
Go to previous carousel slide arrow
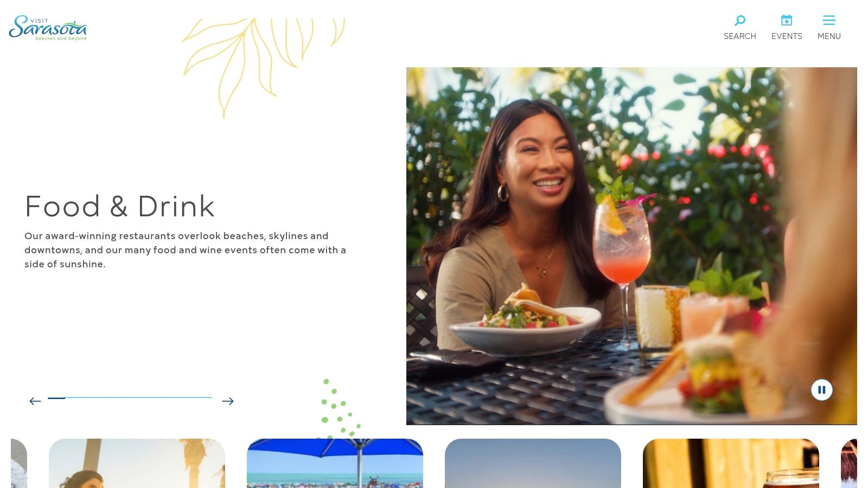pos(35,401)
